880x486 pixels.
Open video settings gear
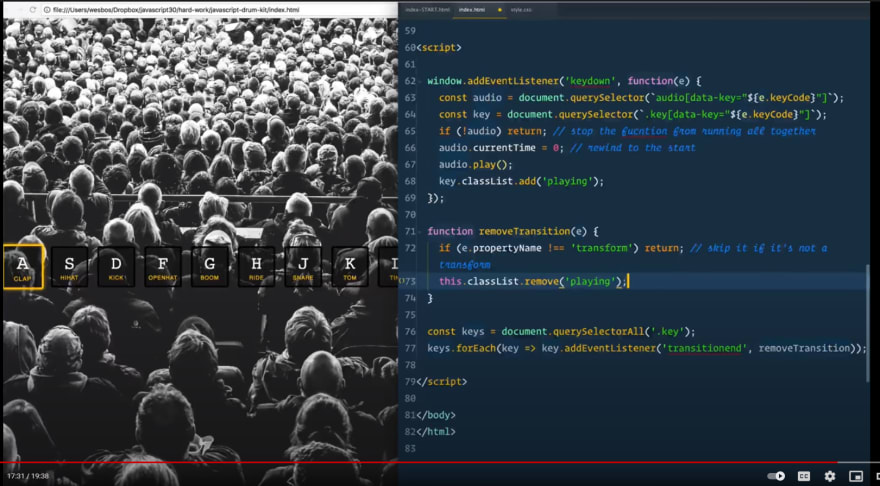click(x=830, y=476)
